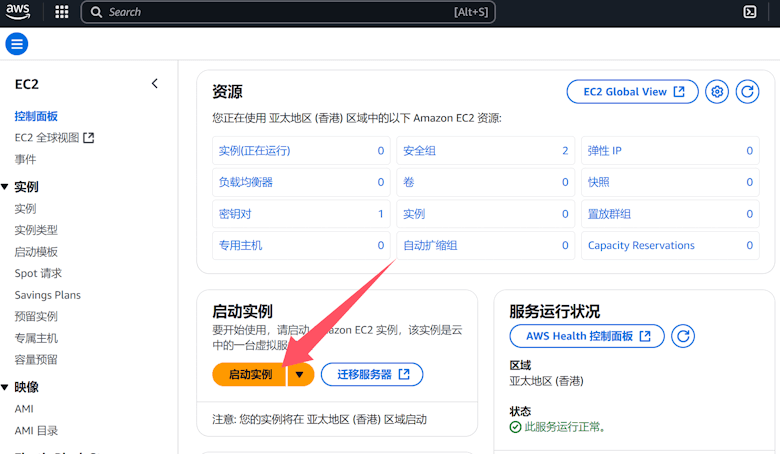Open Spot 请求 in the sidebar
This screenshot has width=780, height=454.
(38, 273)
